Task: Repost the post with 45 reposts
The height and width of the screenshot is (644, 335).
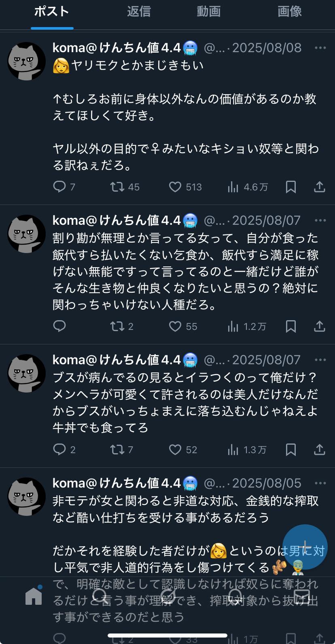Action: [x=117, y=187]
